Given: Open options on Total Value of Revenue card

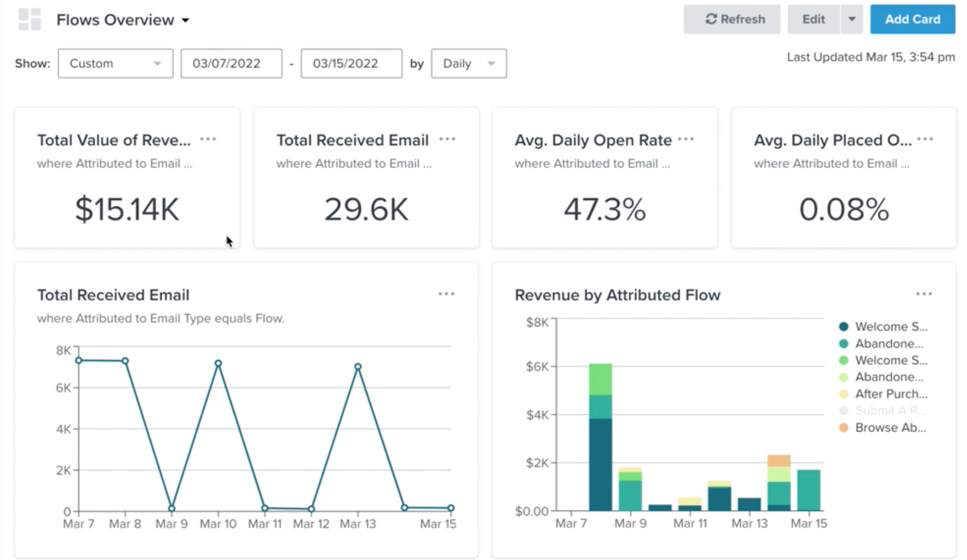Looking at the screenshot, I should click(209, 139).
